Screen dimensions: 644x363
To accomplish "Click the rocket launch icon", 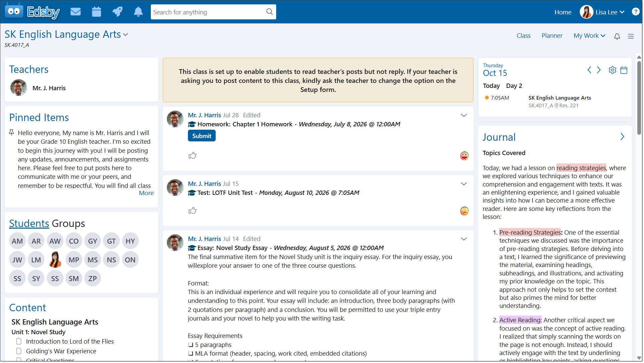I will pyautogui.click(x=117, y=12).
